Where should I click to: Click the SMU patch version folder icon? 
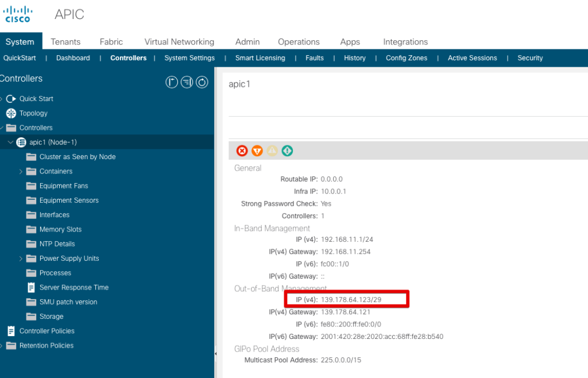(31, 302)
